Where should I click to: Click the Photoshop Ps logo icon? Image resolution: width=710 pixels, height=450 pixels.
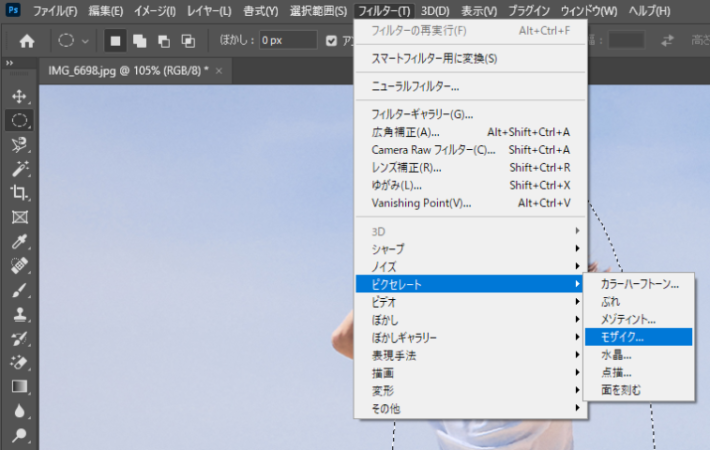pos(13,10)
